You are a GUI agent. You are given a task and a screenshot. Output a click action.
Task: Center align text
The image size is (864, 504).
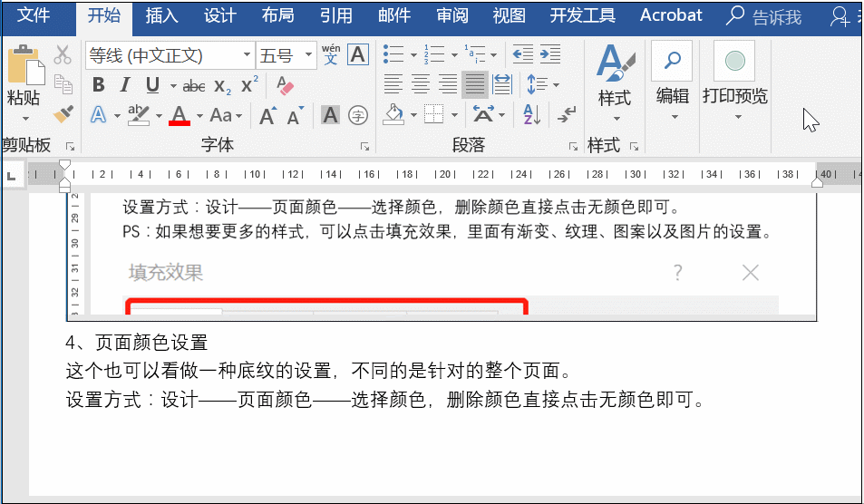pos(421,84)
